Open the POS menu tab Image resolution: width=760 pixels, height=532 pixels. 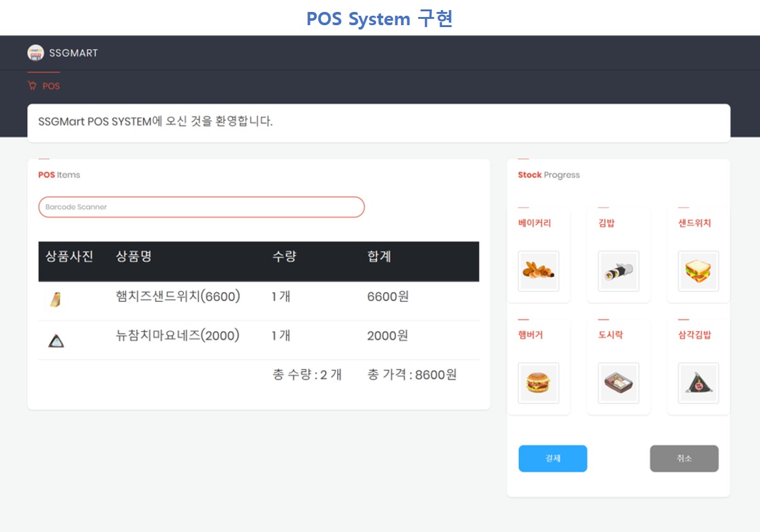point(50,86)
